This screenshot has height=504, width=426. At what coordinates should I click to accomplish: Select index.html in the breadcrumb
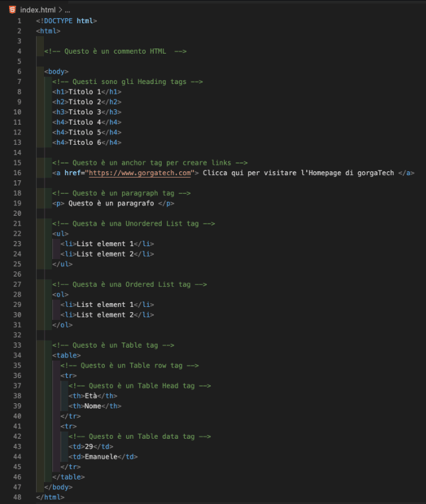[37, 10]
